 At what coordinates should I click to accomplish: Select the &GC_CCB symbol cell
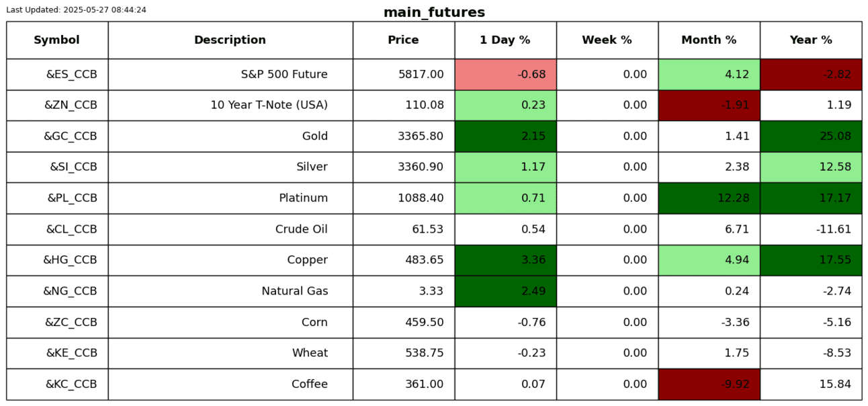[70, 136]
